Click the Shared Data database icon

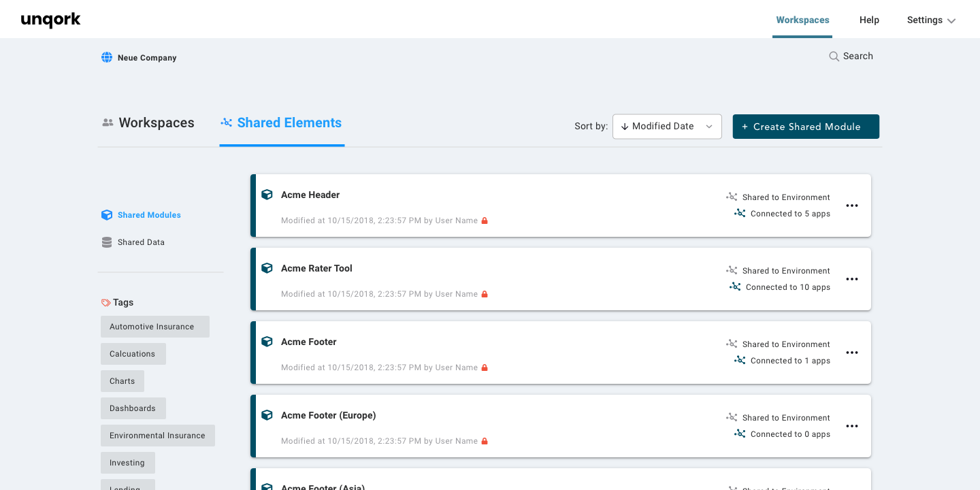107,242
